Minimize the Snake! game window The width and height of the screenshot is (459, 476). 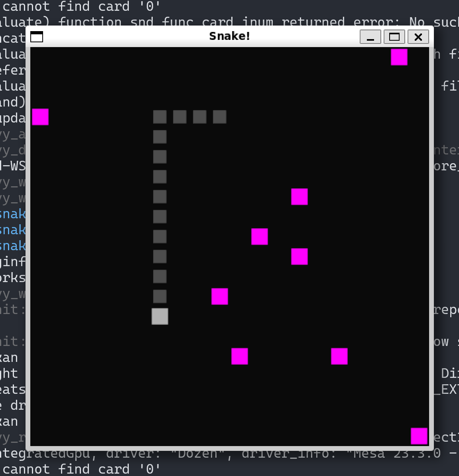[x=370, y=37]
